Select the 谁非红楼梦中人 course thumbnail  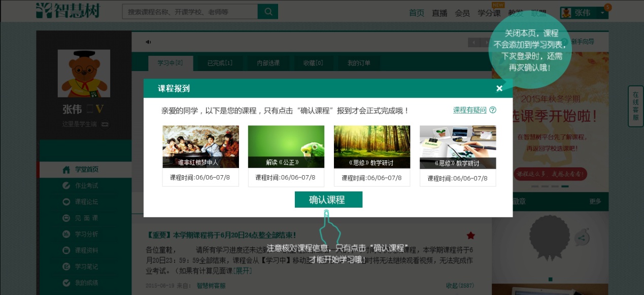point(200,147)
